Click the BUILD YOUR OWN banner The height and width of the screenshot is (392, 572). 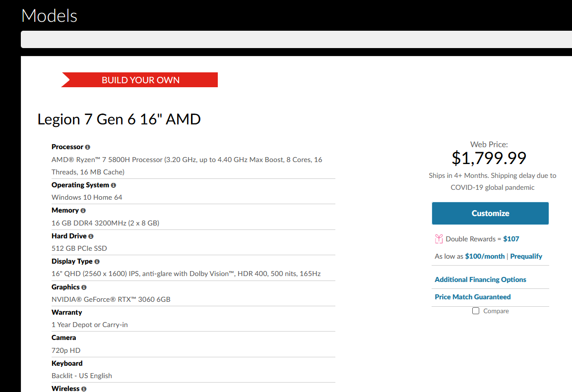point(140,80)
